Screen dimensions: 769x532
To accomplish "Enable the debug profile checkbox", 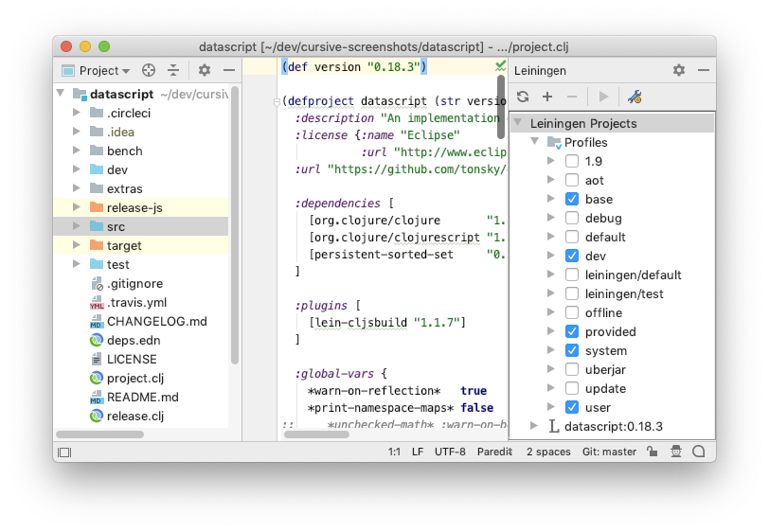I will (572, 218).
